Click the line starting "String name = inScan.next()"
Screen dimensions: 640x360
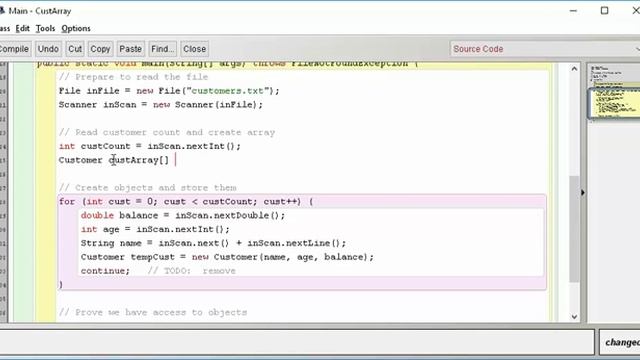(213, 243)
